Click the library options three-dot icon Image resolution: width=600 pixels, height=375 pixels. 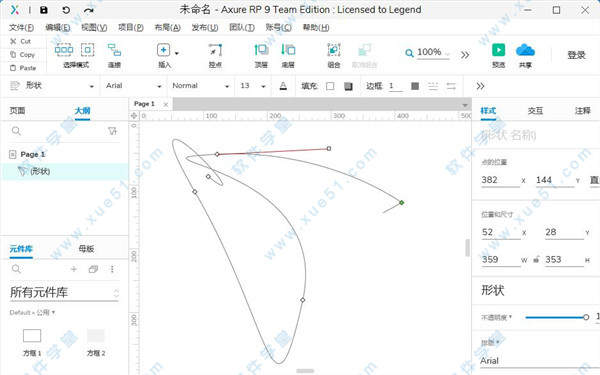(112, 269)
